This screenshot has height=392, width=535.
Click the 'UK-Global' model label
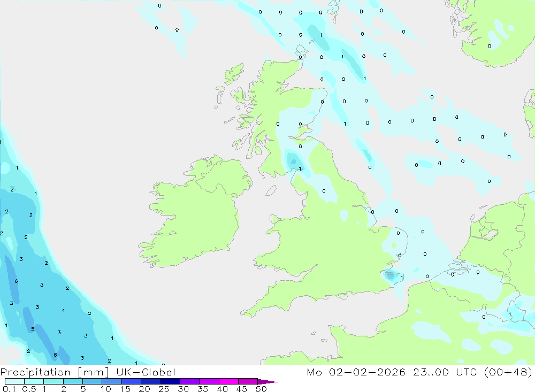coord(146,372)
